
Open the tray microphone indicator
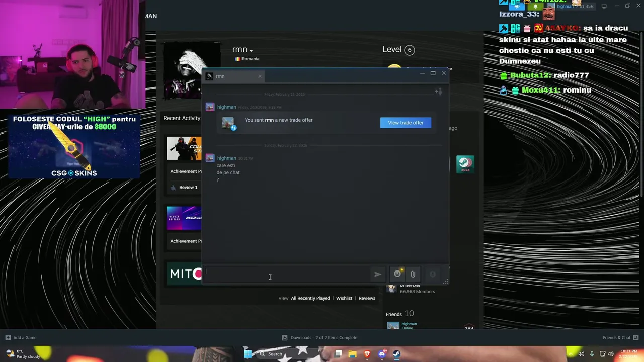pos(592,354)
